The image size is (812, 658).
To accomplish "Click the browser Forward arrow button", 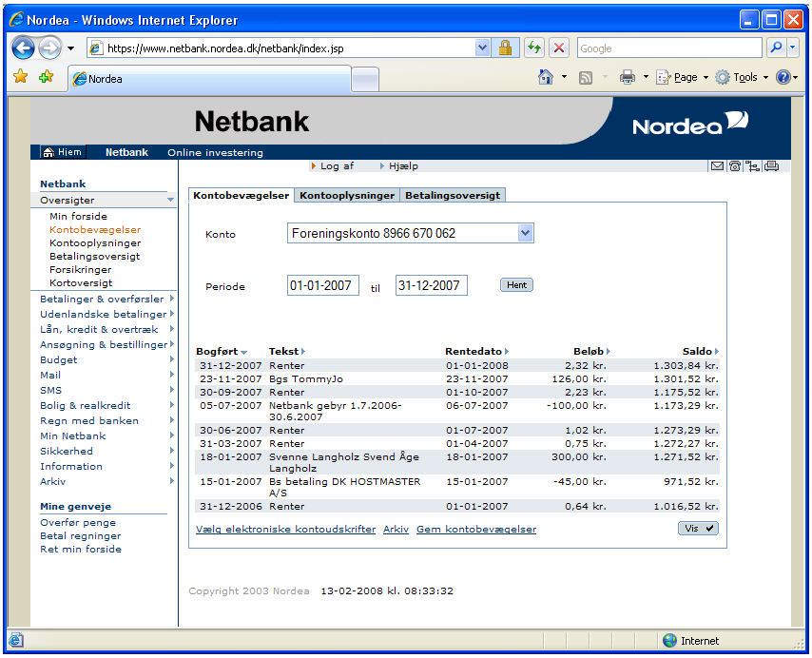I will tap(49, 48).
